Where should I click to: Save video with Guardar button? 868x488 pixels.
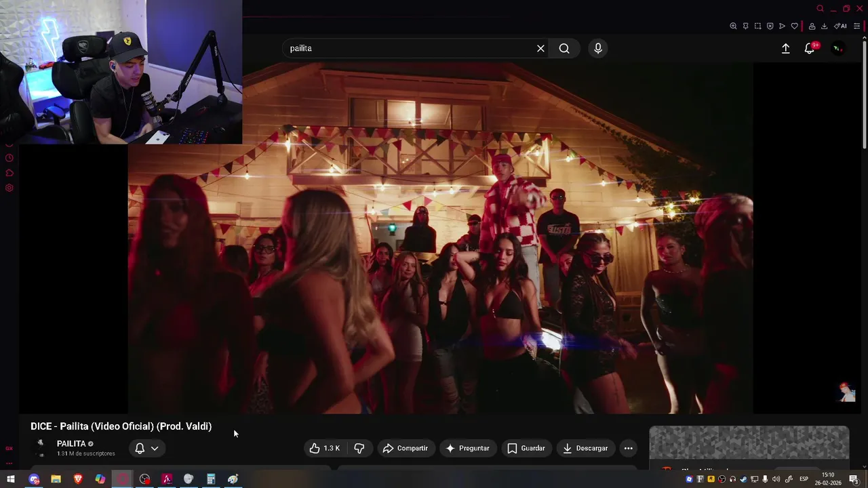coord(526,448)
